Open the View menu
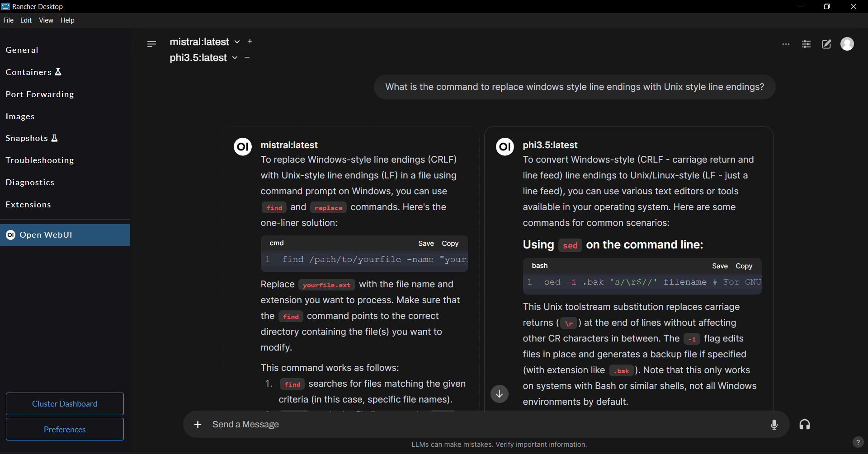 click(x=46, y=20)
